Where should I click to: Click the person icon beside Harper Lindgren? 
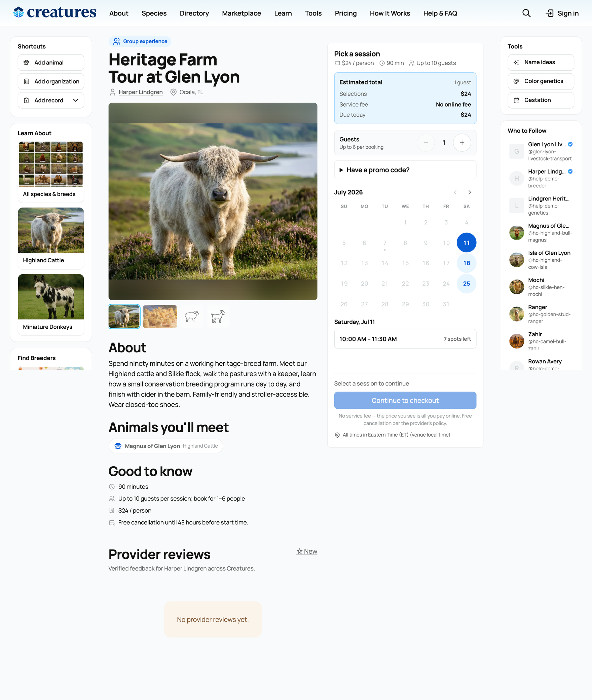click(113, 92)
